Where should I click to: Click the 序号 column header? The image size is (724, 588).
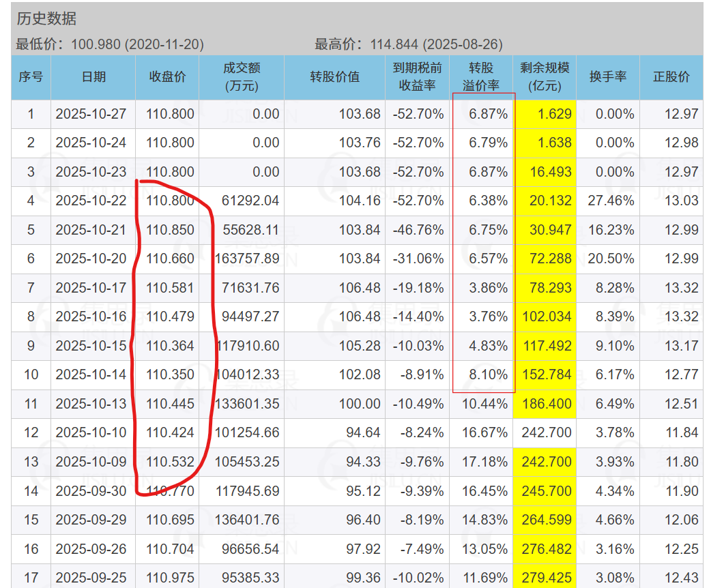point(31,77)
